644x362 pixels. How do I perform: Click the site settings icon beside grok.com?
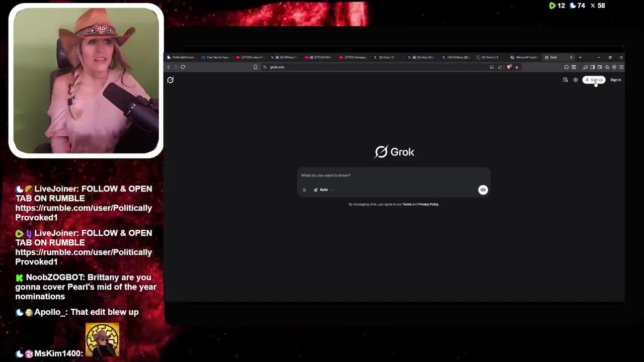click(265, 67)
